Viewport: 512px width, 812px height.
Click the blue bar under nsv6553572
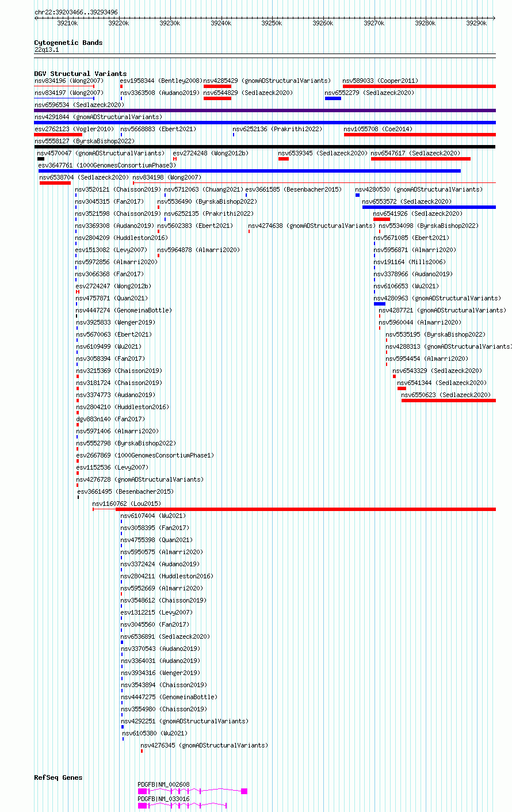coord(429,207)
